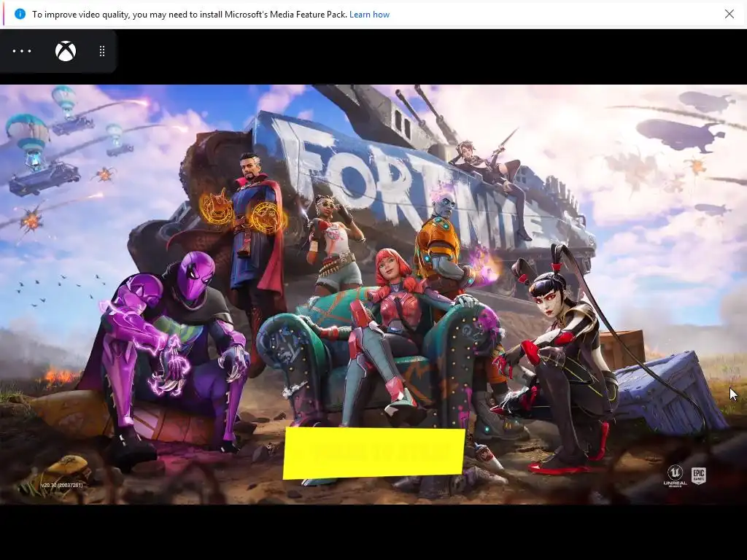Image resolution: width=747 pixels, height=560 pixels.
Task: Click the yellow start button on Fortnite screen
Action: pyautogui.click(x=374, y=452)
